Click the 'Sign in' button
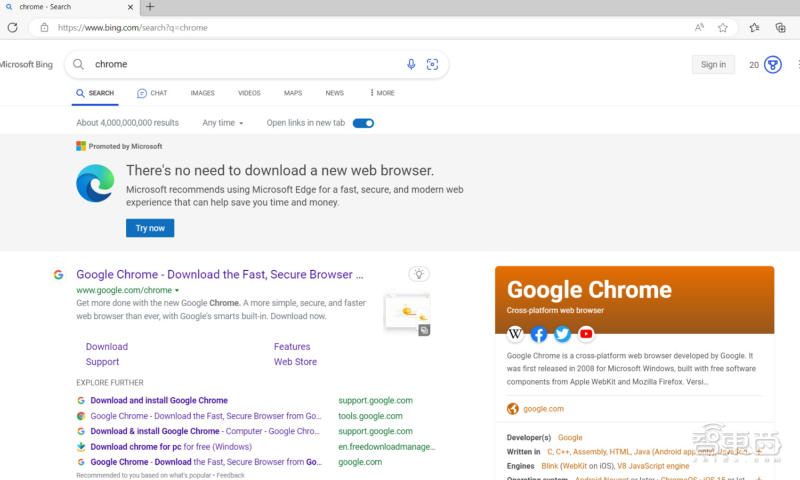Image resolution: width=800 pixels, height=480 pixels. (713, 65)
